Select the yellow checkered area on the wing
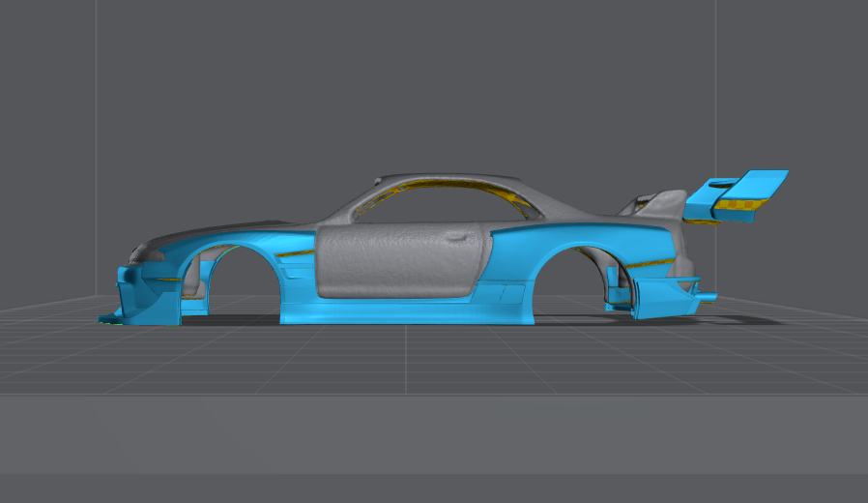This screenshot has height=503, width=868. pos(744,203)
